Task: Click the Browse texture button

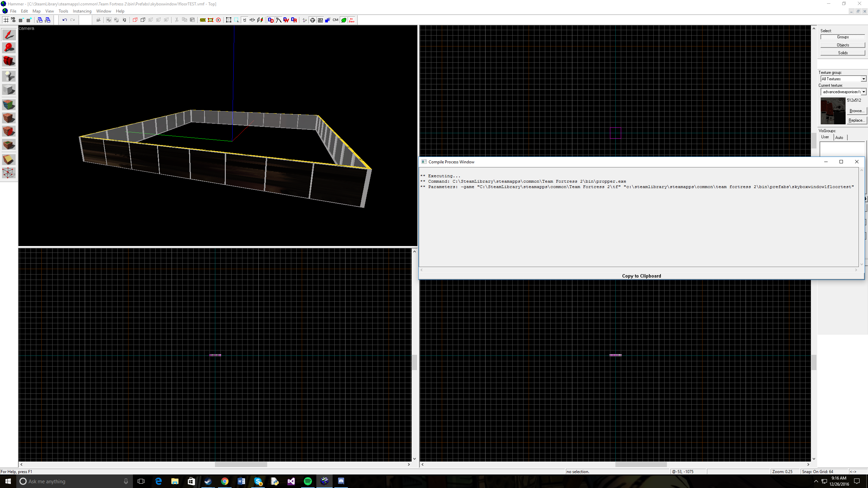Action: coord(856,111)
